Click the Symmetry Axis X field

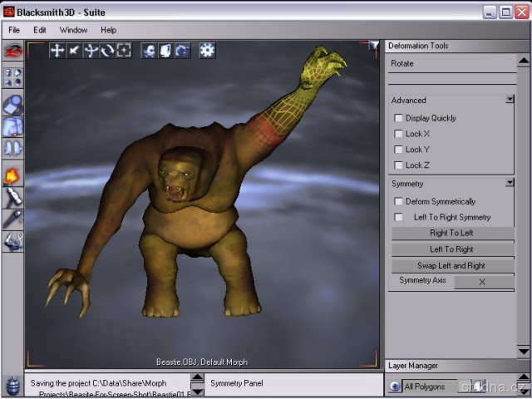(x=482, y=282)
